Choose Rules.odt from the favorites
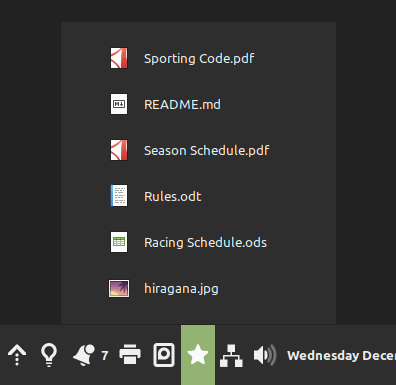The image size is (396, 385). click(198, 196)
